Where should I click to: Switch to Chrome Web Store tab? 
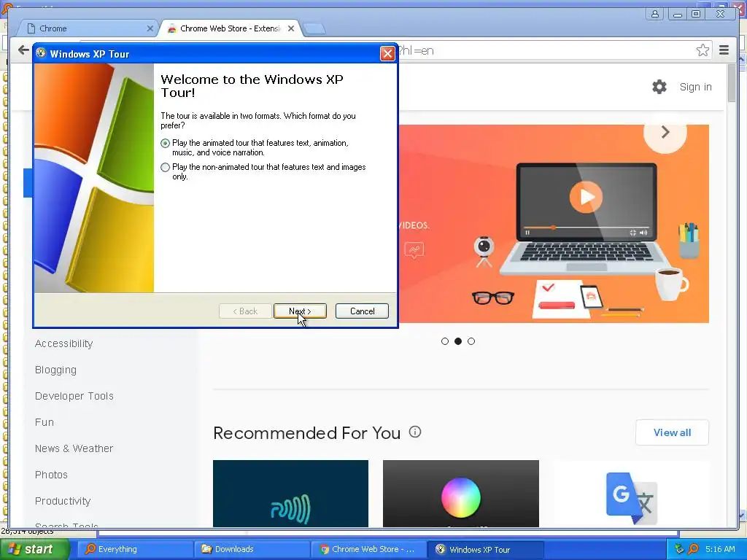pyautogui.click(x=228, y=28)
